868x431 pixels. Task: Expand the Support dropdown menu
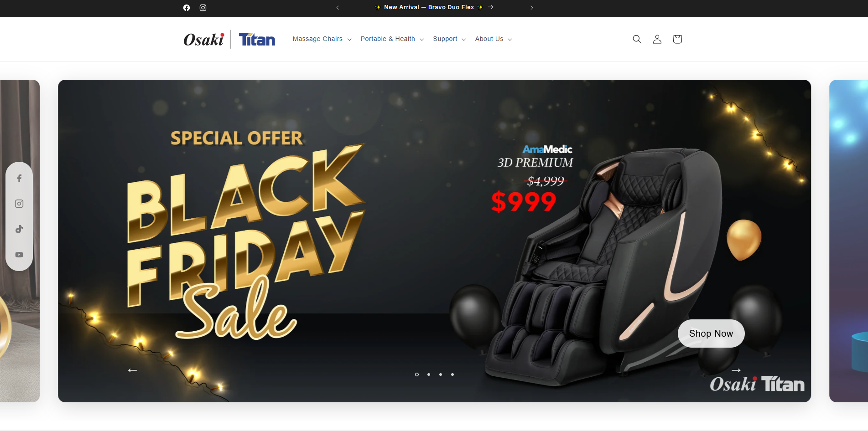[449, 39]
